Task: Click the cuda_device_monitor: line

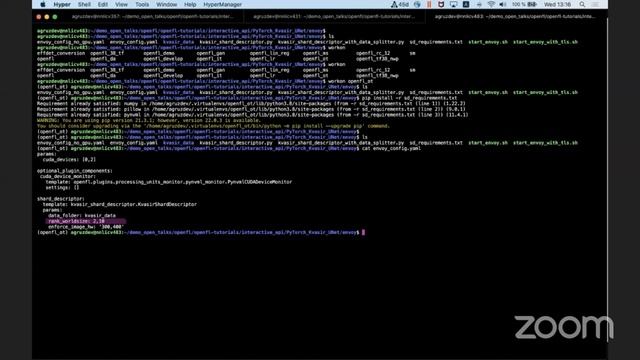Action: pos(68,176)
